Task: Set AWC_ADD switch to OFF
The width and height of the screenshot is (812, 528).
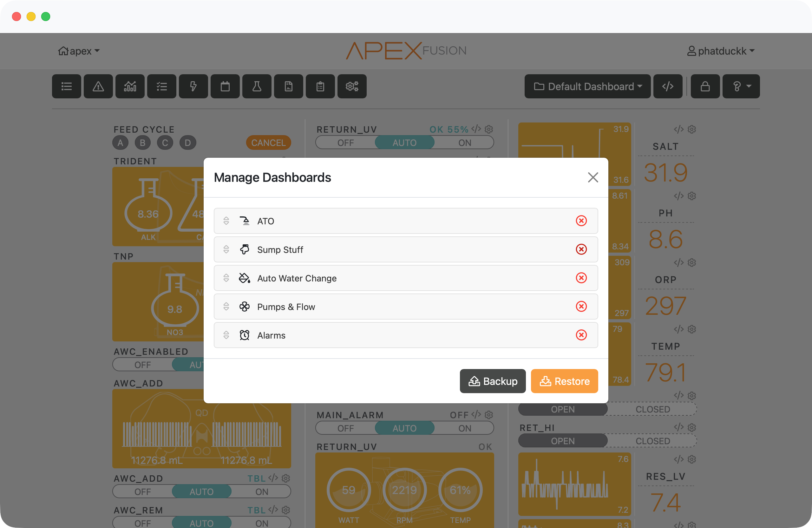Action: tap(143, 492)
